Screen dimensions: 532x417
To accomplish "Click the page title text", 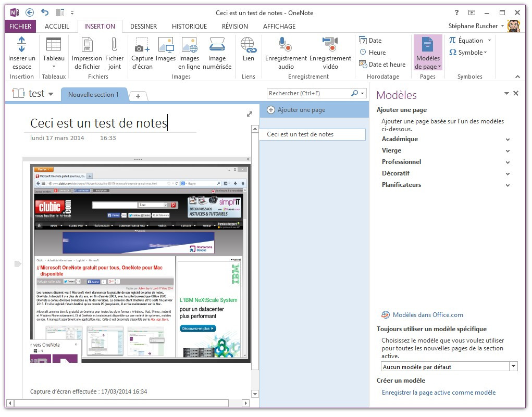I will [x=98, y=123].
